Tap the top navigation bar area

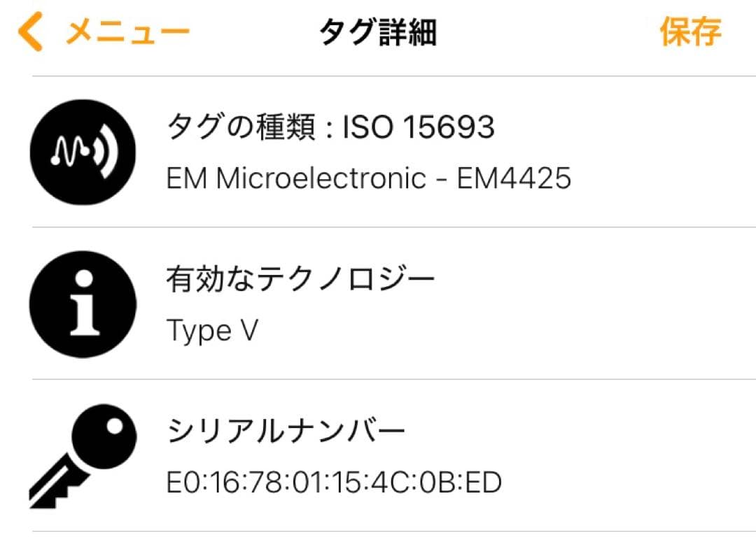pyautogui.click(x=378, y=31)
